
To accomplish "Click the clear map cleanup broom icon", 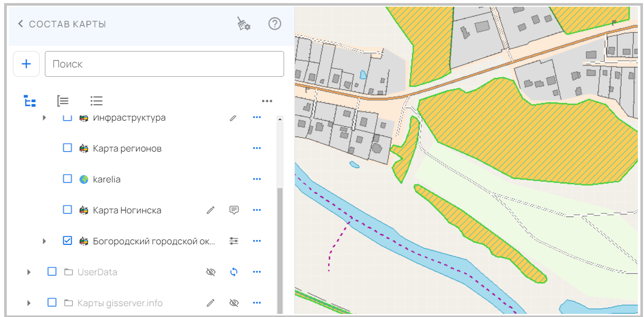I will click(243, 24).
